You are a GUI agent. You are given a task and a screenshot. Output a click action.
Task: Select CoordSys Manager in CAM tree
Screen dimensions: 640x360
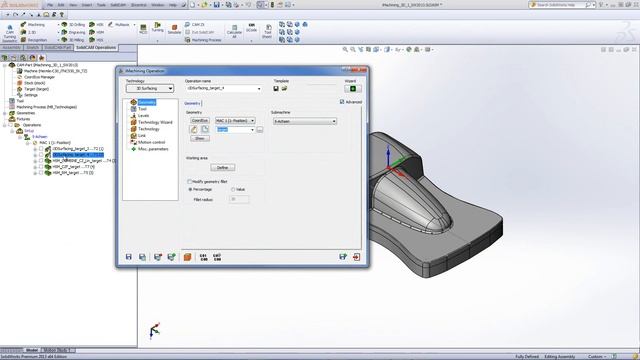39,77
